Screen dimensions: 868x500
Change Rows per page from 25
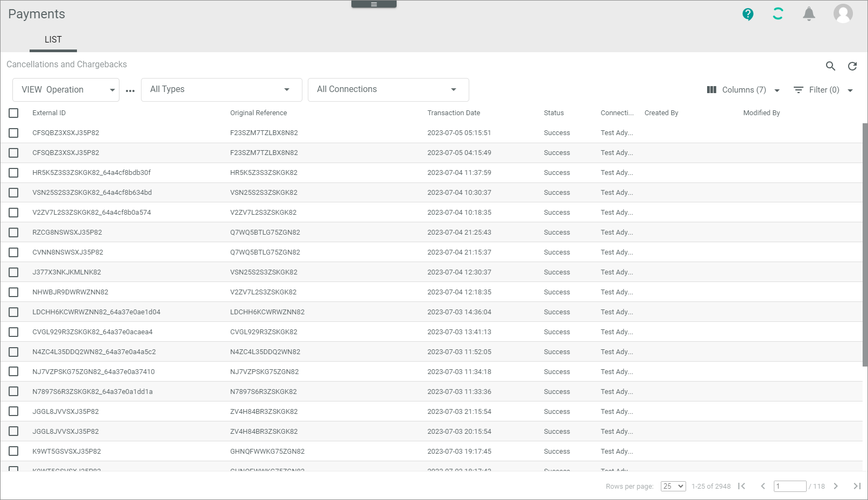[x=673, y=486]
